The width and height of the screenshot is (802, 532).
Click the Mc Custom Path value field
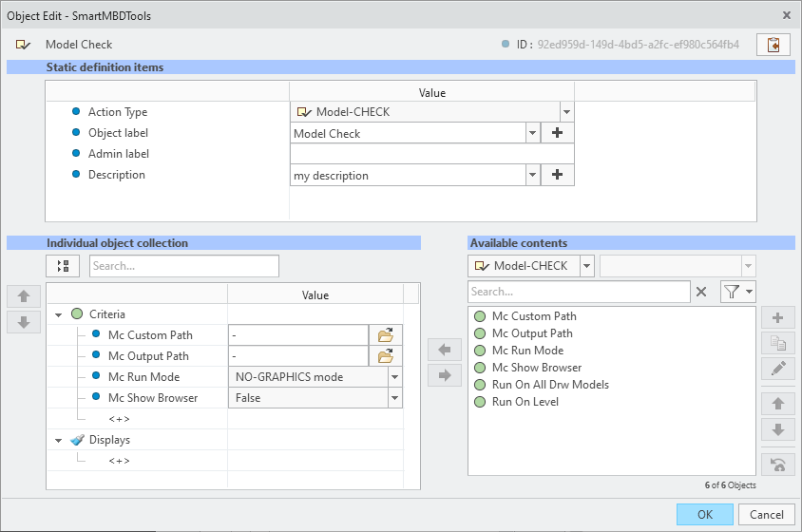click(x=298, y=335)
